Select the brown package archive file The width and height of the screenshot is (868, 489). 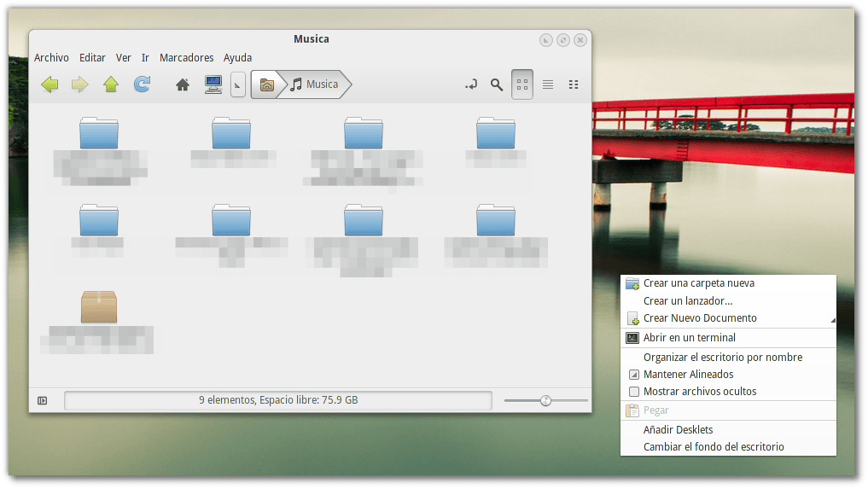pos(99,307)
